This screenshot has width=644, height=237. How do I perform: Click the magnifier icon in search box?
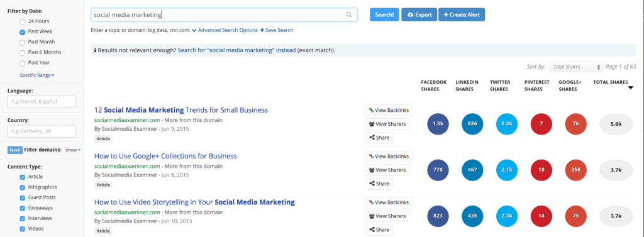(348, 15)
